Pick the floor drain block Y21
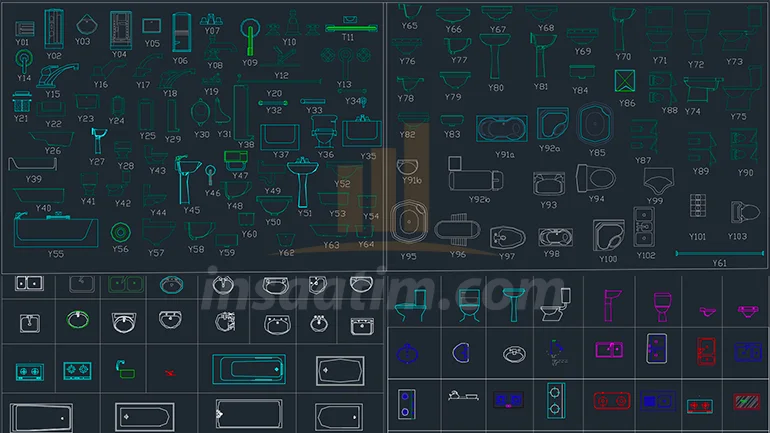Screen dimensions: 770x433 pyautogui.click(x=22, y=102)
